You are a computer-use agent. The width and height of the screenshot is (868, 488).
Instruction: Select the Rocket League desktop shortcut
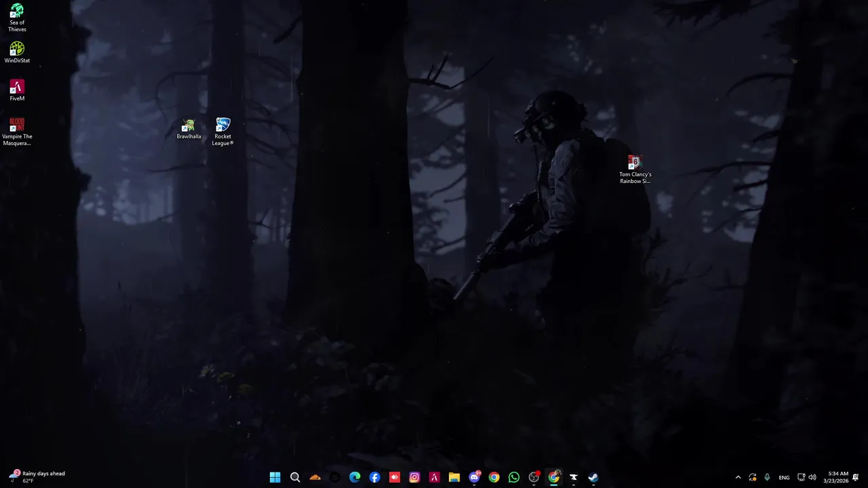(x=222, y=131)
